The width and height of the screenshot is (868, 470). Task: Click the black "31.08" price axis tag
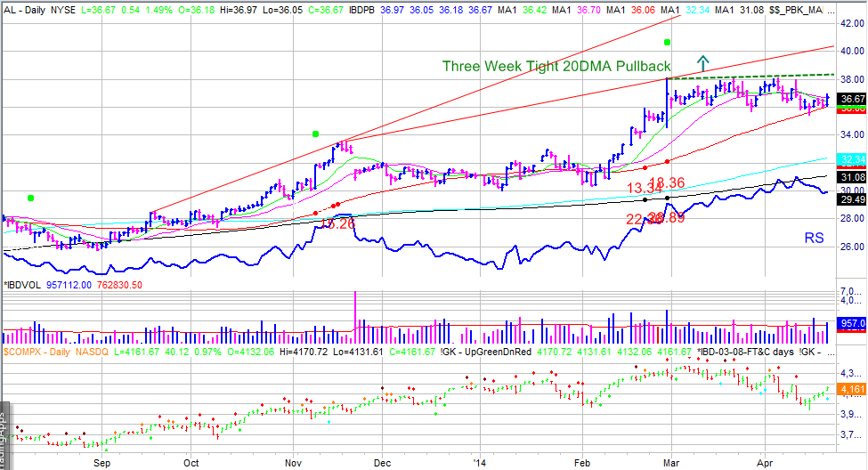853,177
